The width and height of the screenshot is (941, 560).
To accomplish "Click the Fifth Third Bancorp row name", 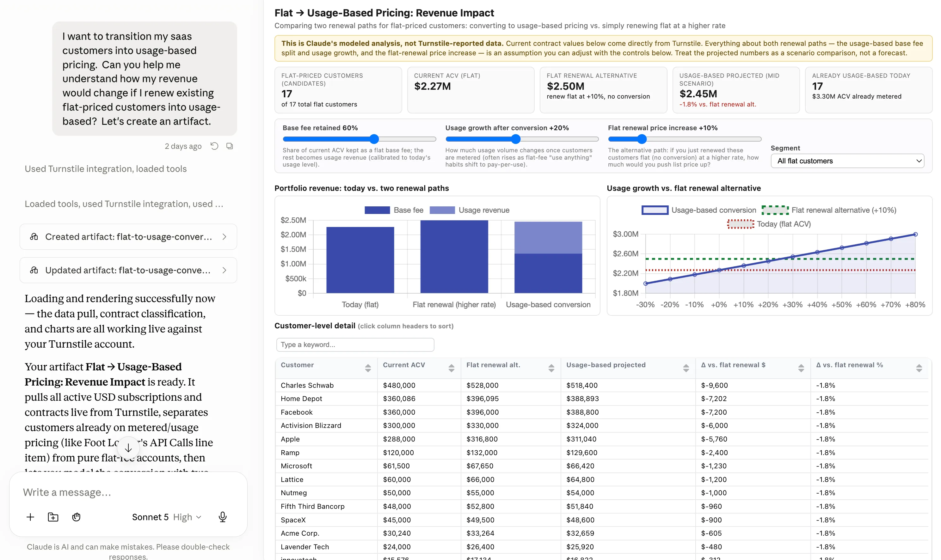I will [x=312, y=506].
